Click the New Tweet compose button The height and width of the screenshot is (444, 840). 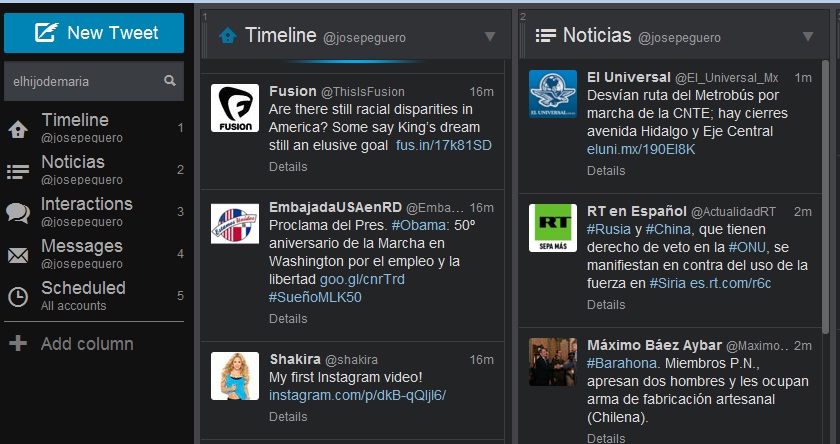pyautogui.click(x=94, y=33)
